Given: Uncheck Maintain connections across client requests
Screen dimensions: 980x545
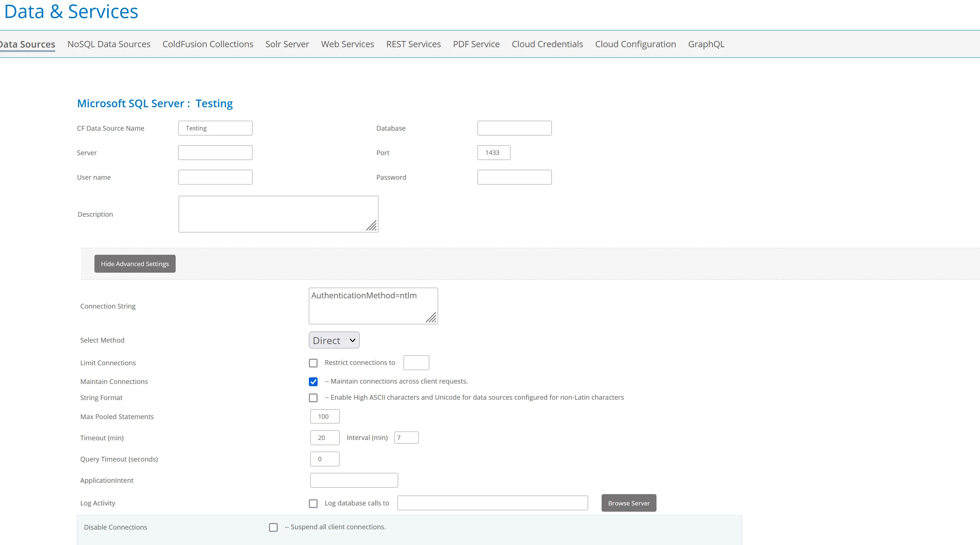Looking at the screenshot, I should (313, 382).
